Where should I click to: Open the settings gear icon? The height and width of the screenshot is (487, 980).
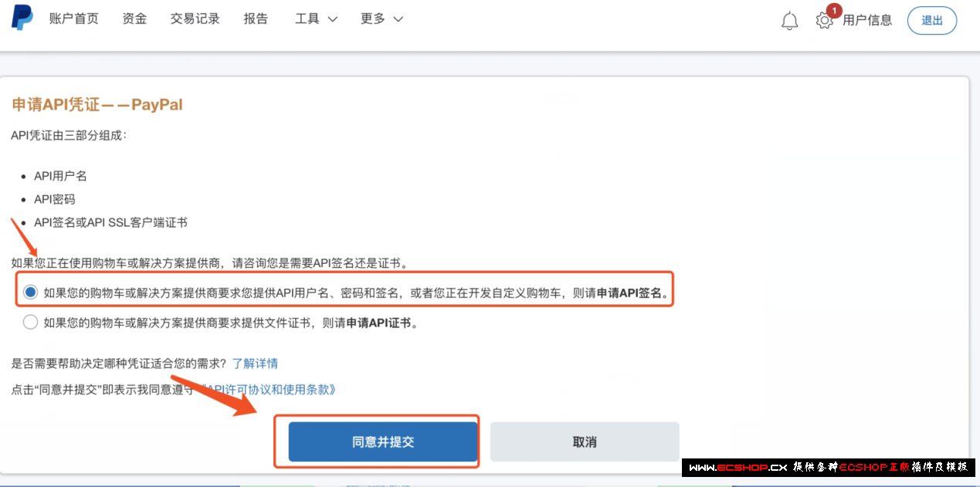(x=824, y=21)
